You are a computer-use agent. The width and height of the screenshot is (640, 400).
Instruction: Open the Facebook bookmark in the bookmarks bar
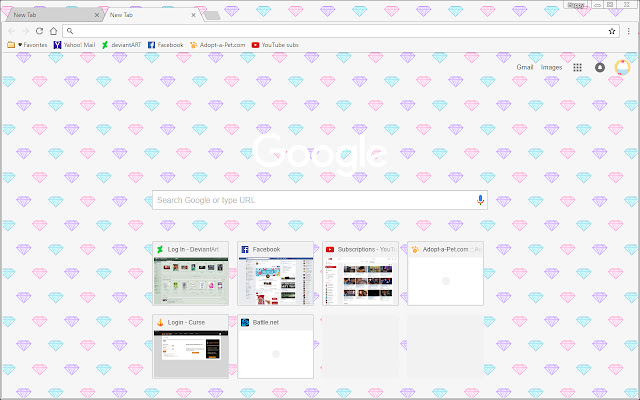[165, 45]
